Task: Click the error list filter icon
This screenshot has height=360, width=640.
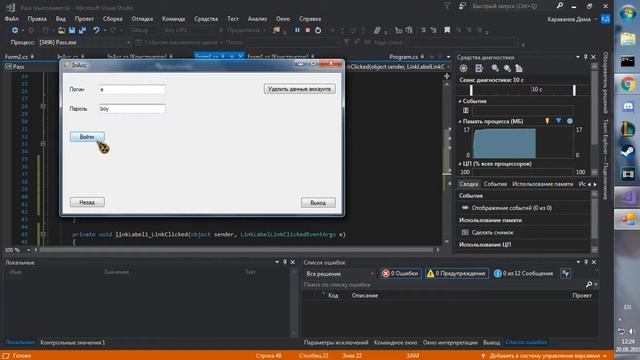Action: pos(565,273)
